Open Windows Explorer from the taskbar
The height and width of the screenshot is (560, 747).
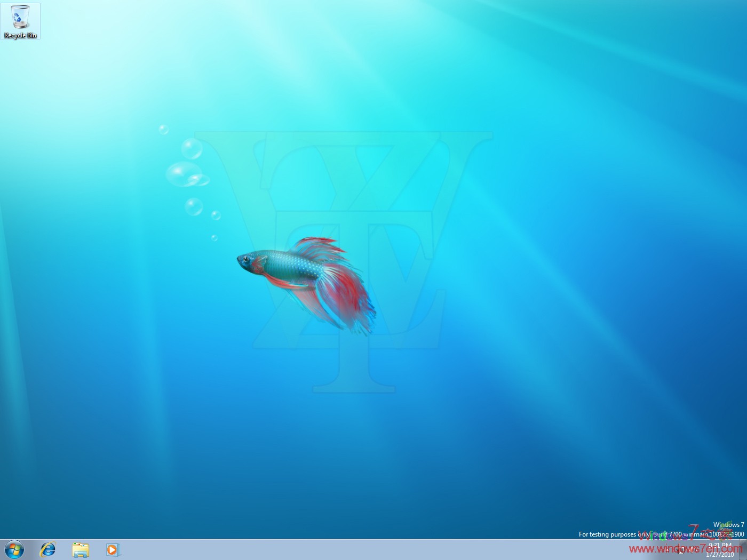click(80, 551)
